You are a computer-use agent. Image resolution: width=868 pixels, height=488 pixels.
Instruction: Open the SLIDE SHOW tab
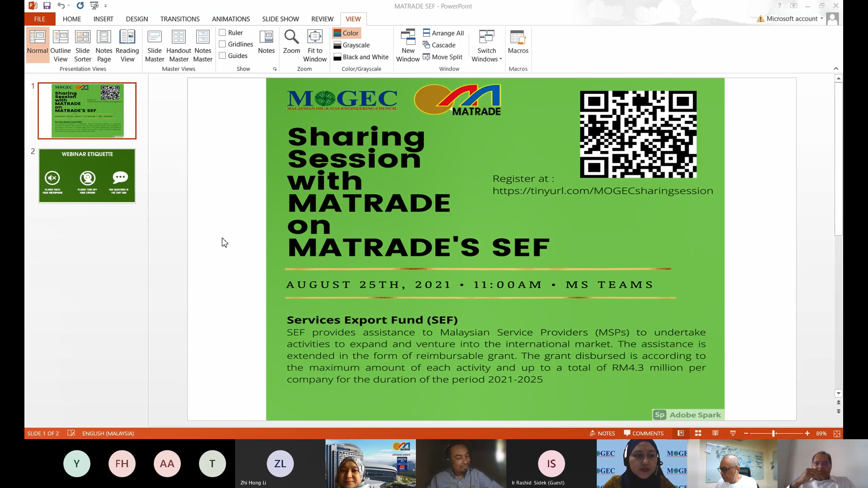point(281,19)
